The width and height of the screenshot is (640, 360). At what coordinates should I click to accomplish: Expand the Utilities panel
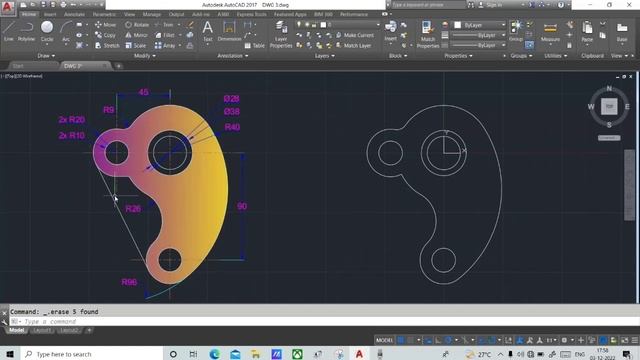(555, 56)
